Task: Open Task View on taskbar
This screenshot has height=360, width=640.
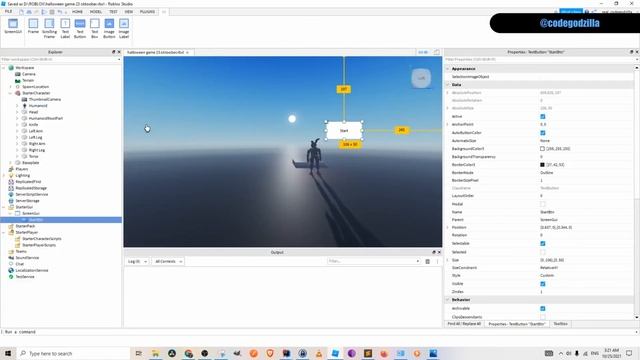Action: coord(139,353)
